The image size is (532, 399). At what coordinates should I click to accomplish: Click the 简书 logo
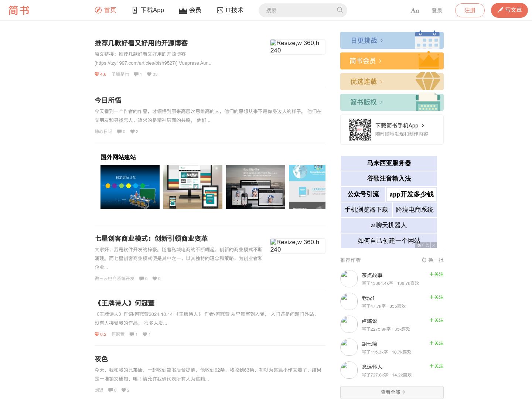click(x=19, y=10)
